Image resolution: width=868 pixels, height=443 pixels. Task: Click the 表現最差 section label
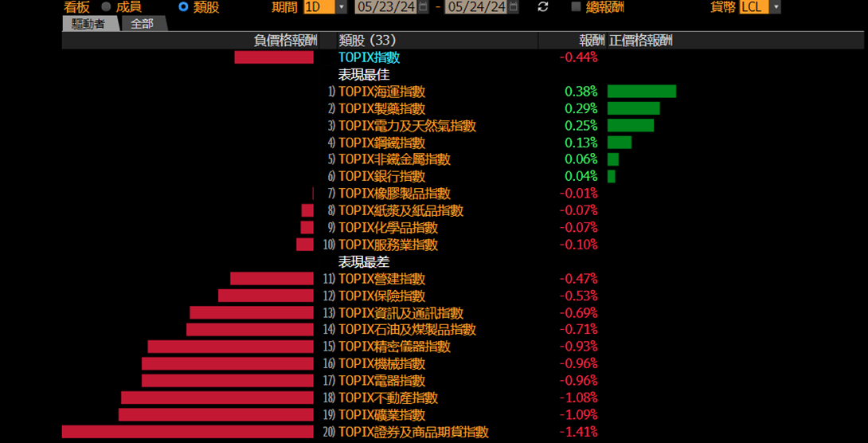pos(364,261)
